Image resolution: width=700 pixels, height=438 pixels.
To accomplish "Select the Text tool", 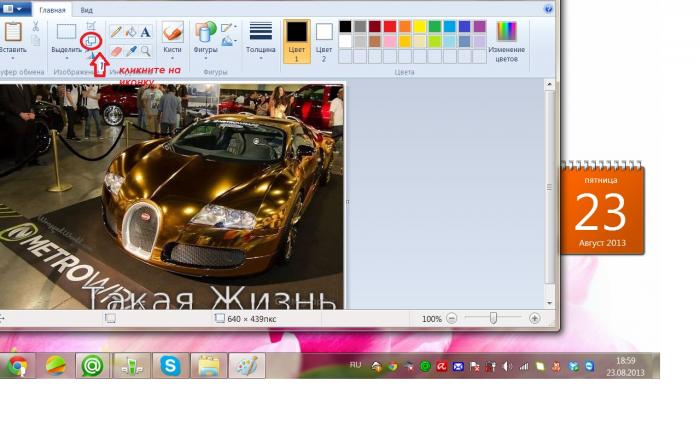I will tap(146, 32).
